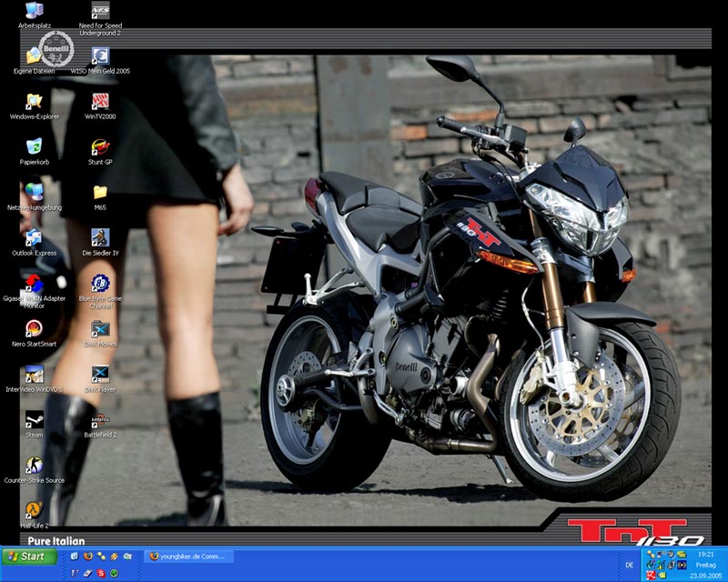The width and height of the screenshot is (728, 582).
Task: Click the DivX Player desktop shortcut
Action: 100,379
